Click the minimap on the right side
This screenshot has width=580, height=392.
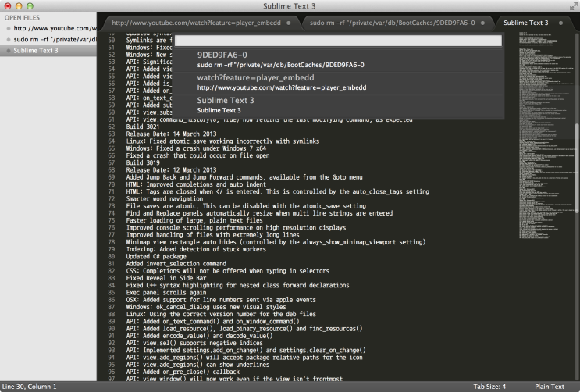[x=546, y=135]
